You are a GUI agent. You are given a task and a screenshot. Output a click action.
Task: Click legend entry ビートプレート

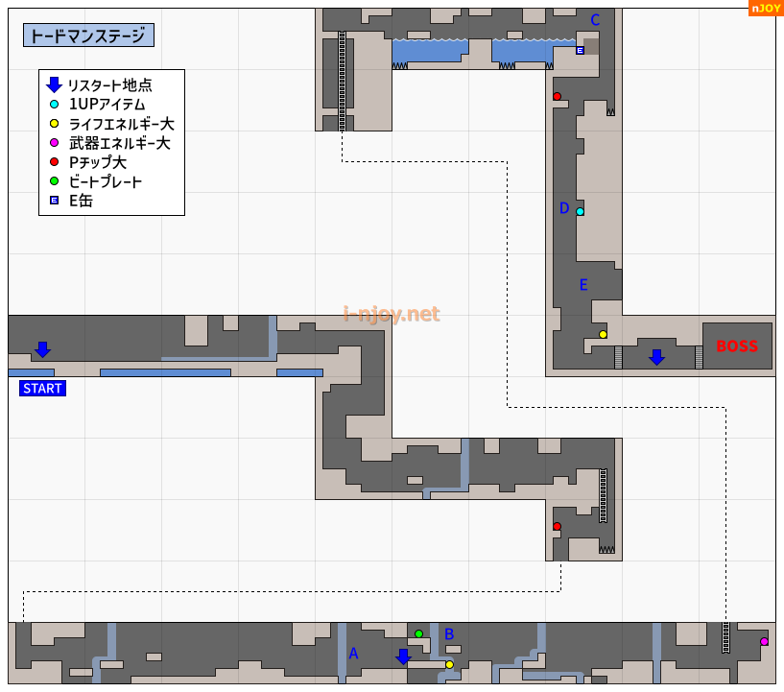pos(106,181)
